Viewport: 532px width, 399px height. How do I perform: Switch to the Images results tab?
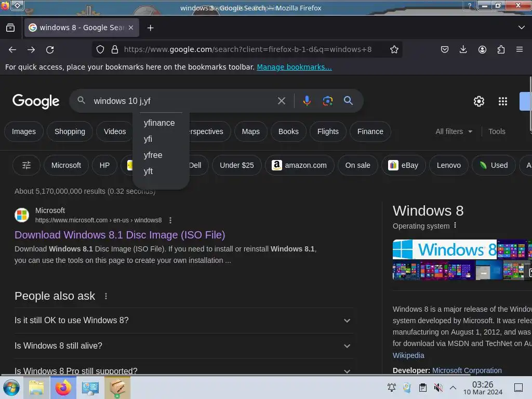tap(24, 131)
